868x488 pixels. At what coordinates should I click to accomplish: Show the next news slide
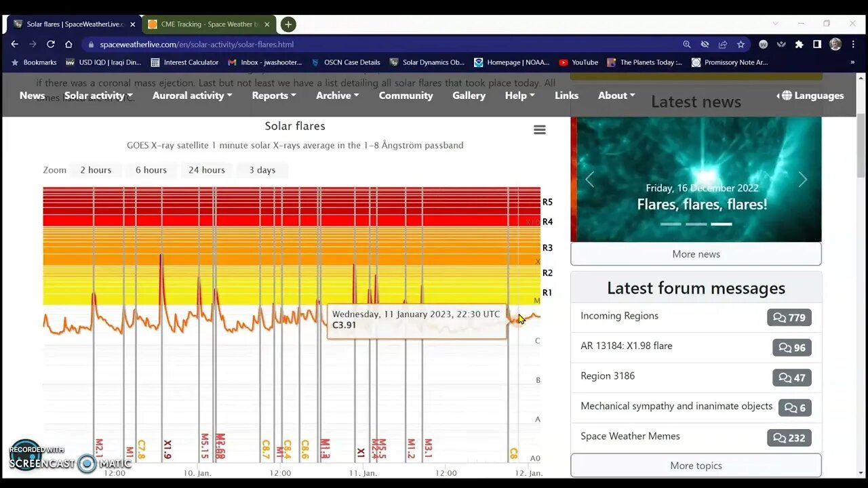[803, 180]
